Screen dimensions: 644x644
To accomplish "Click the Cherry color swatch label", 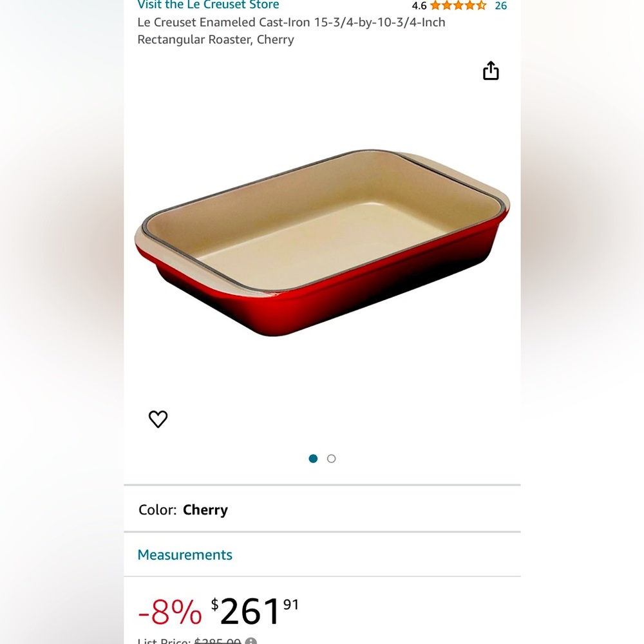I will coord(205,509).
